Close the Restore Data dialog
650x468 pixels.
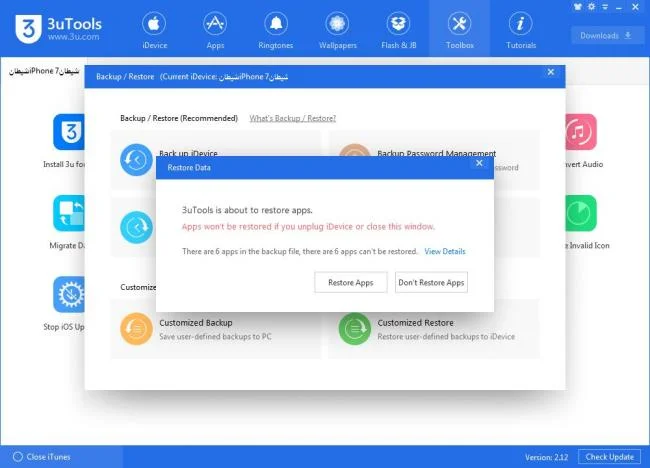click(479, 163)
